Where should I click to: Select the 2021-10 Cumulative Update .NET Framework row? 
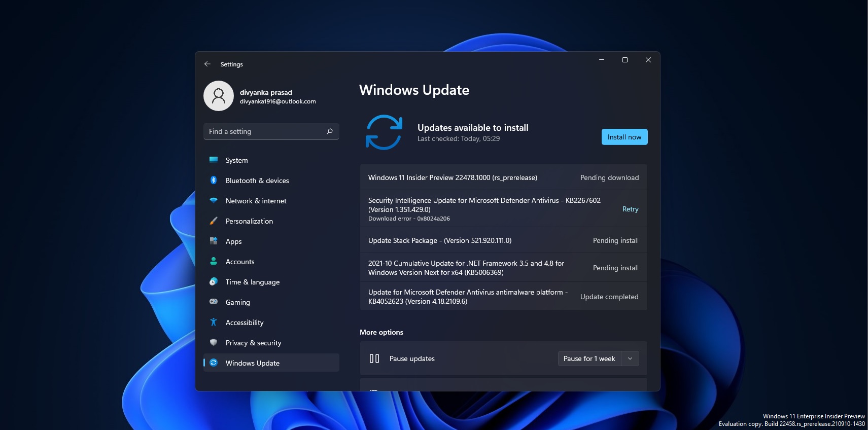[x=504, y=268]
